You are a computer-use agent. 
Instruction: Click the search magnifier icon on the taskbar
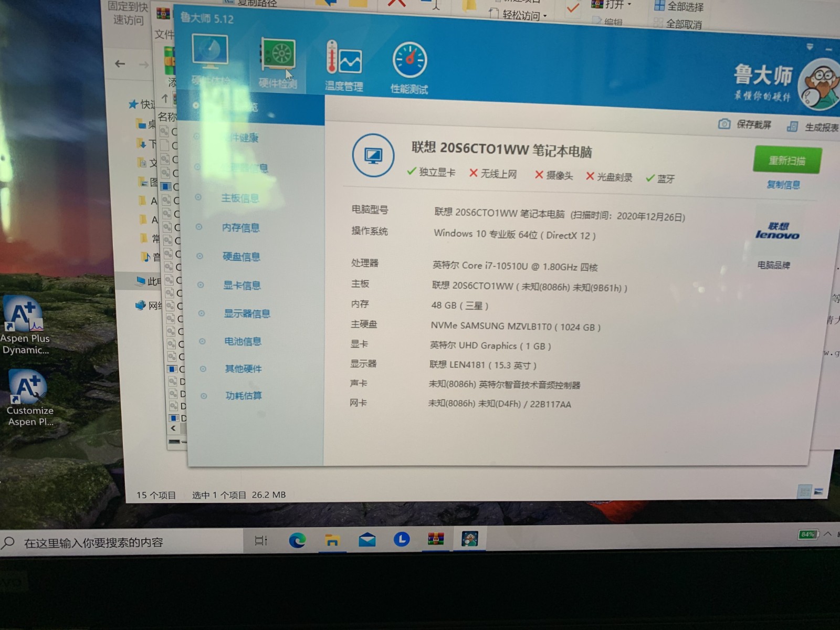[8, 542]
